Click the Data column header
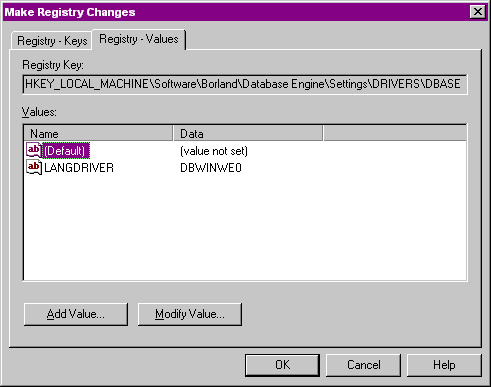The height and width of the screenshot is (387, 491). [x=248, y=133]
